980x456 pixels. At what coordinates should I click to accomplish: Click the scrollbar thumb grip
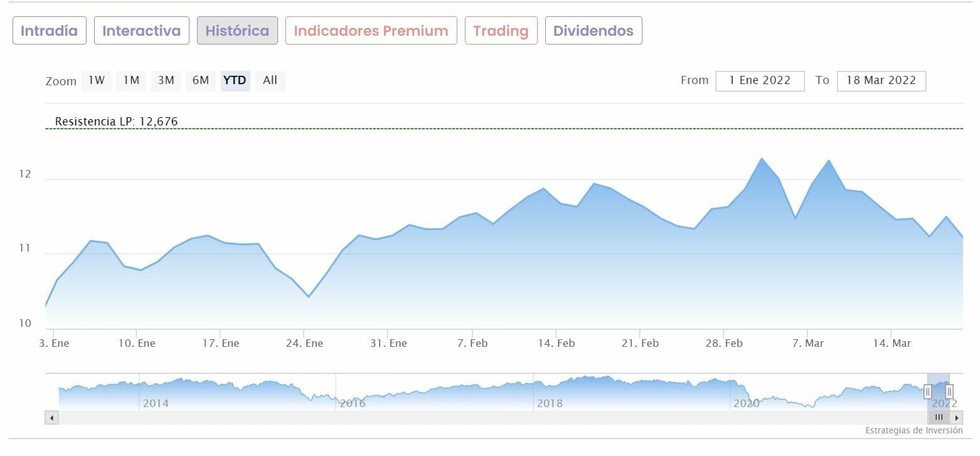tap(939, 418)
